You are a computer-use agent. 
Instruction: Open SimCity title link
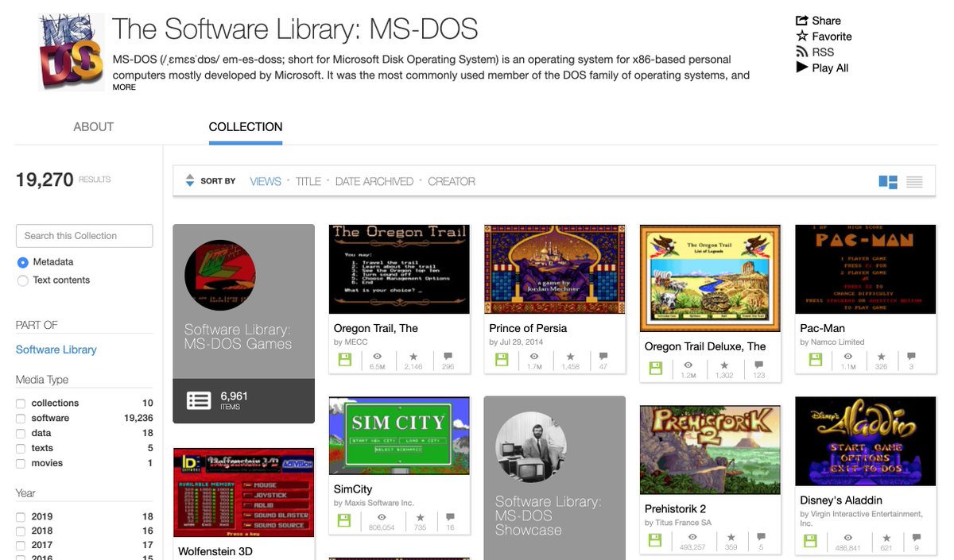353,489
